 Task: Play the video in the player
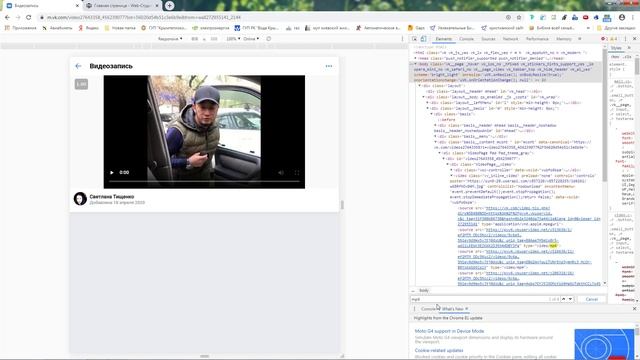pos(112,173)
